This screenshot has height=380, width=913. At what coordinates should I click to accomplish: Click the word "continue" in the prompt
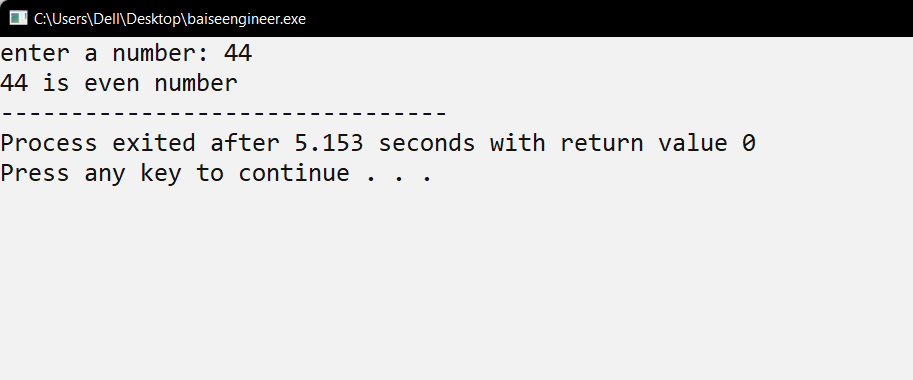294,173
